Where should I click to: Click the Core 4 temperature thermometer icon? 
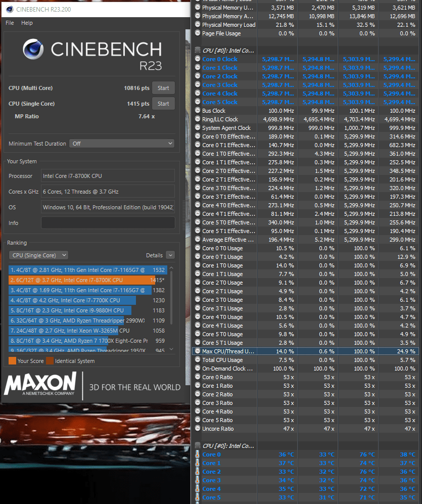(x=198, y=489)
